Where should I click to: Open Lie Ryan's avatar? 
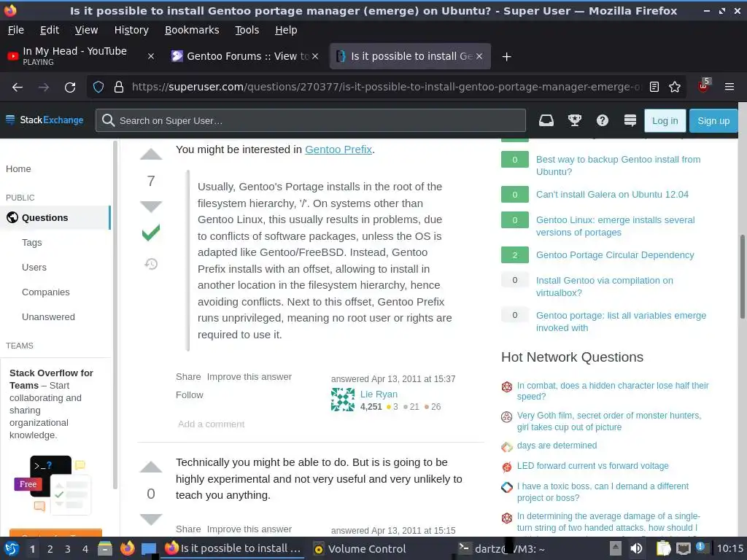click(343, 400)
